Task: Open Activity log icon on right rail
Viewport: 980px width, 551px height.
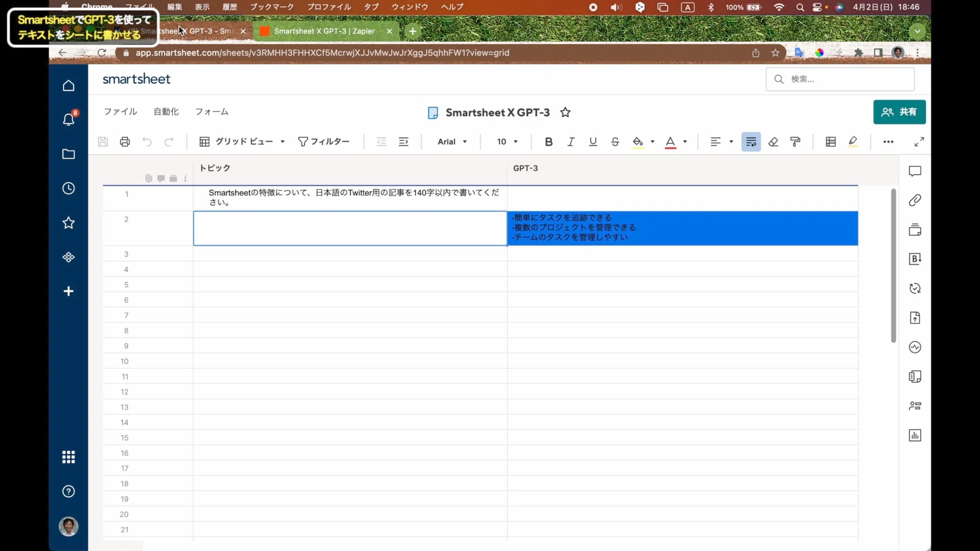Action: [x=915, y=347]
